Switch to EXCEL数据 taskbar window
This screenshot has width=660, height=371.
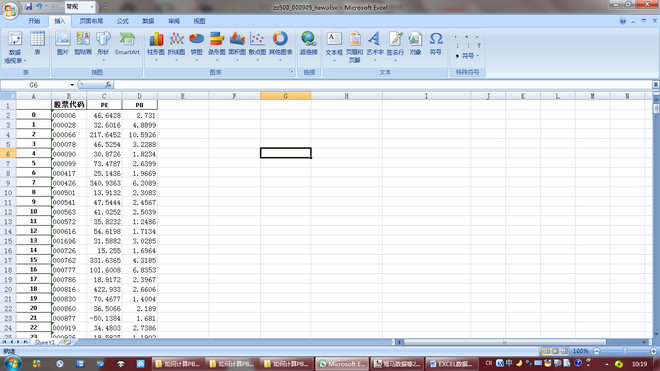pyautogui.click(x=452, y=363)
